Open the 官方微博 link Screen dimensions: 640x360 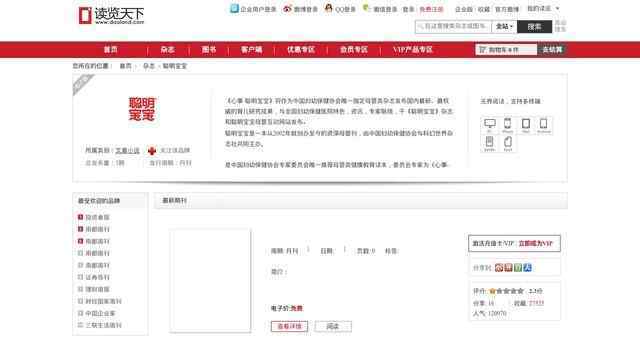pos(507,9)
